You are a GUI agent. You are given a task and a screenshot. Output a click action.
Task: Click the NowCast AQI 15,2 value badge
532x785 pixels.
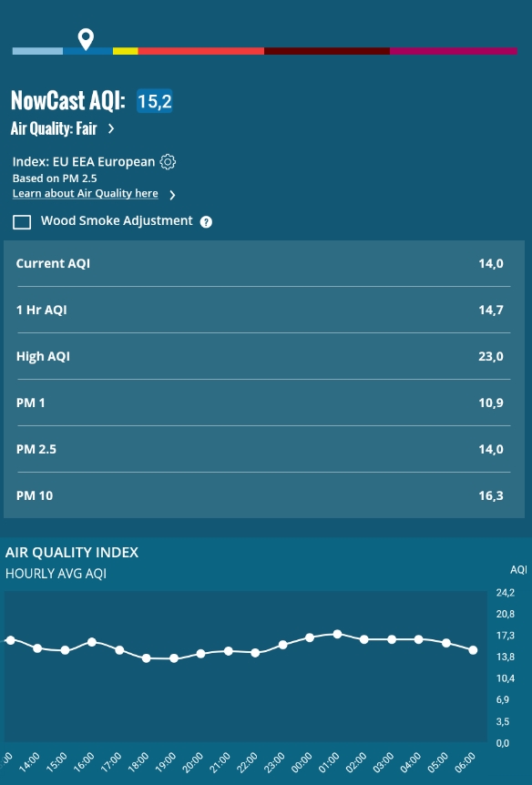(155, 100)
